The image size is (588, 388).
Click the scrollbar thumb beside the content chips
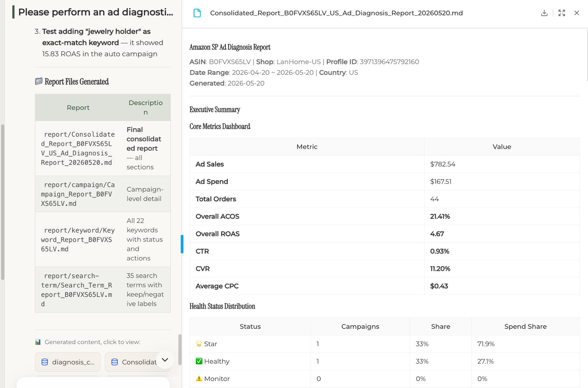[180, 349]
